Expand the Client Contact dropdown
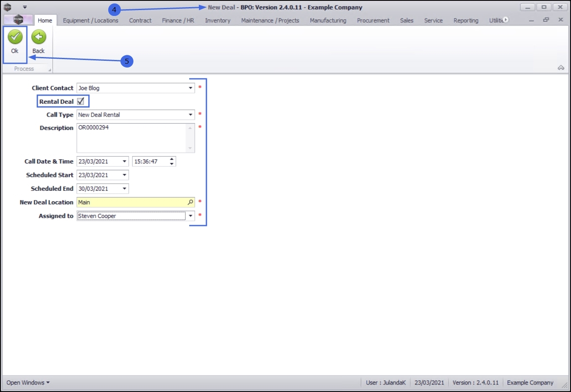571x392 pixels. pos(190,88)
